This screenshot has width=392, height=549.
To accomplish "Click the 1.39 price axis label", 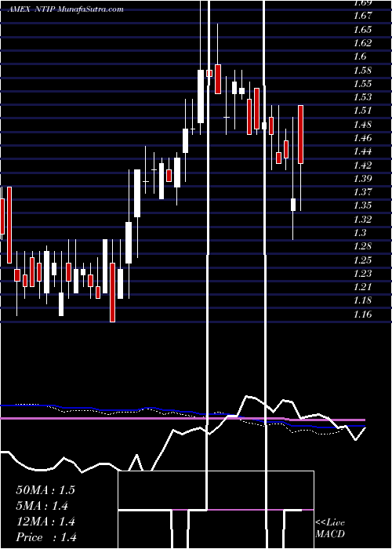I will (x=362, y=179).
